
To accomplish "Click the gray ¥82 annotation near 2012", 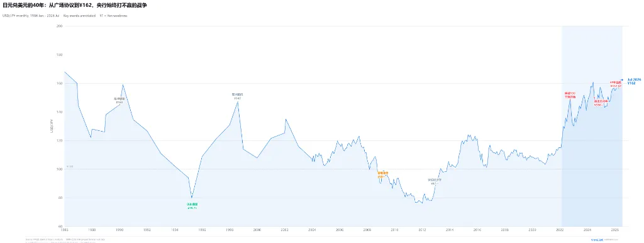I will [435, 181].
